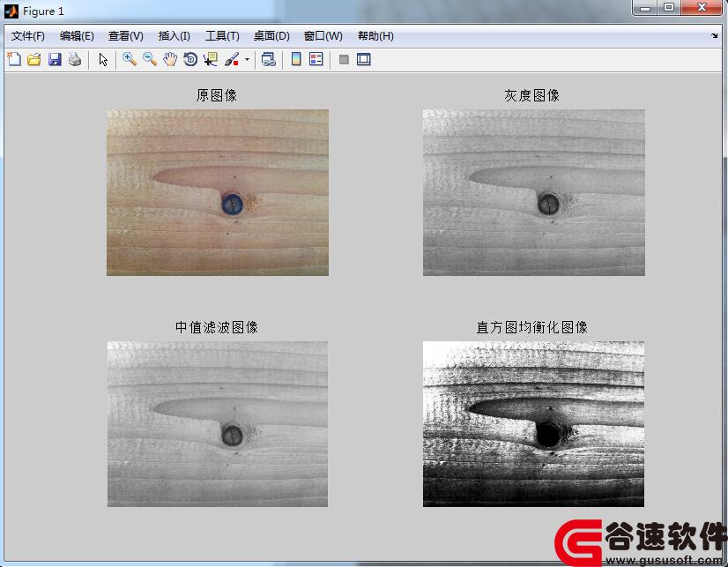Open the 窗口(W) menu

[323, 36]
